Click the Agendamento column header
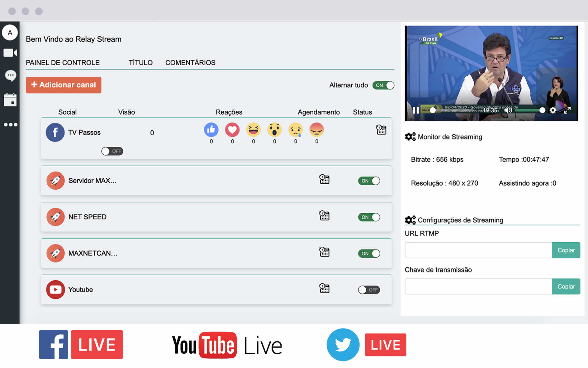 click(319, 112)
